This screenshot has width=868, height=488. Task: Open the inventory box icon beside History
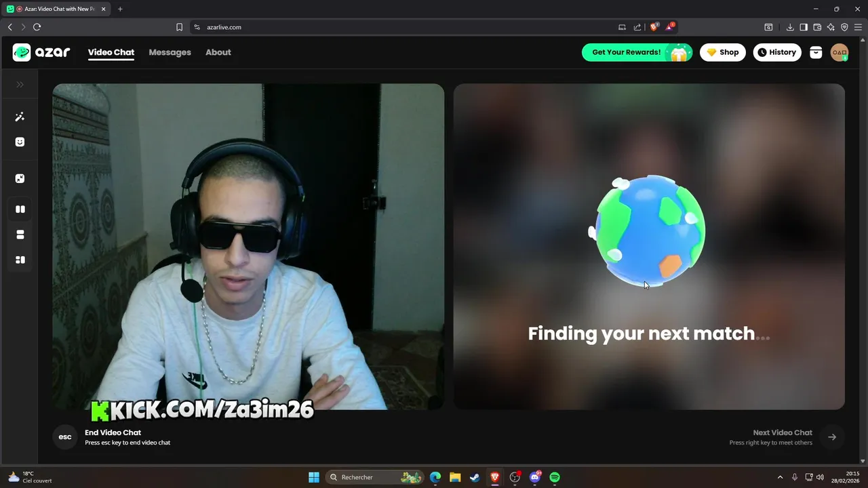816,52
